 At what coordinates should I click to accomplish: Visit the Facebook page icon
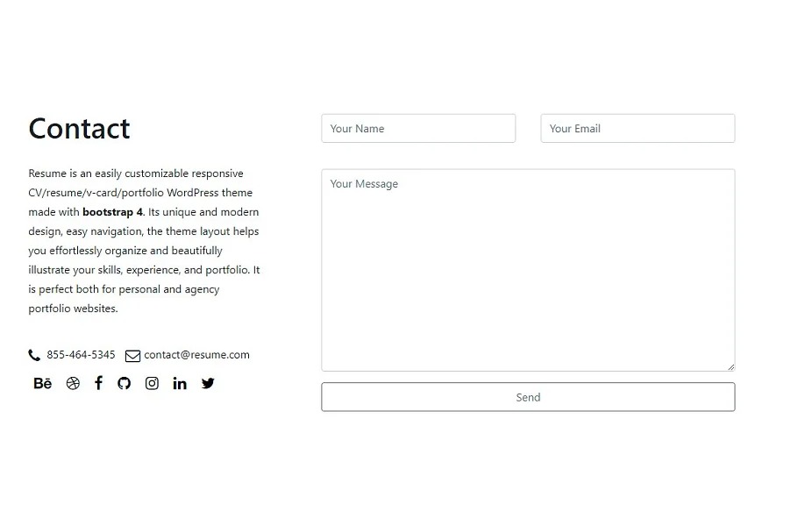(x=98, y=383)
